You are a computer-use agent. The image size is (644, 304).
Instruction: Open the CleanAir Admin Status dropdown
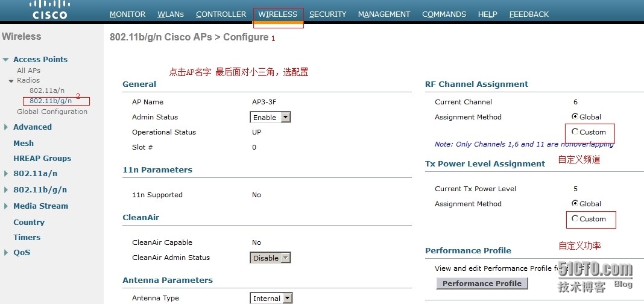point(270,258)
